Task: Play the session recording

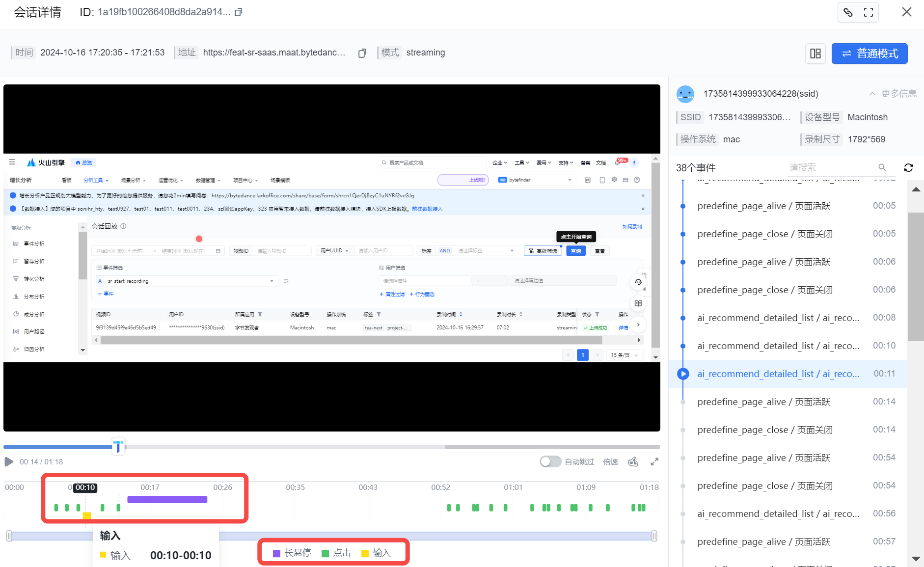Action: 9,461
